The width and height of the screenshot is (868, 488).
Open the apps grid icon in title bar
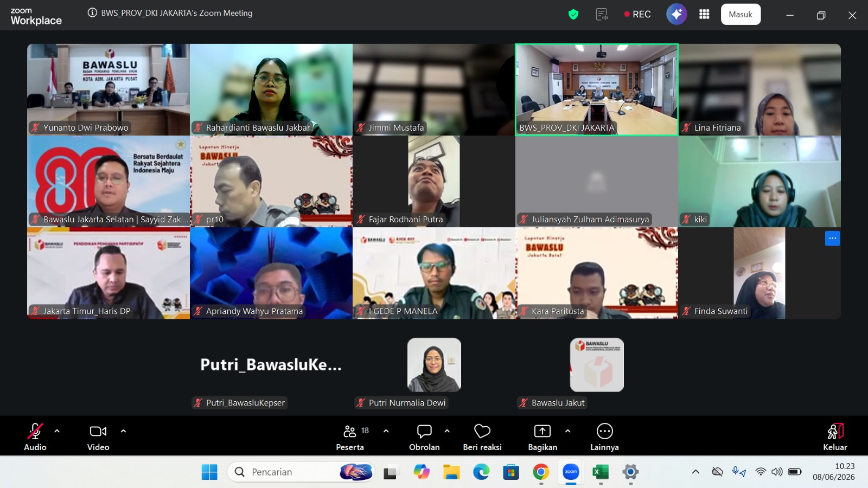click(x=704, y=14)
